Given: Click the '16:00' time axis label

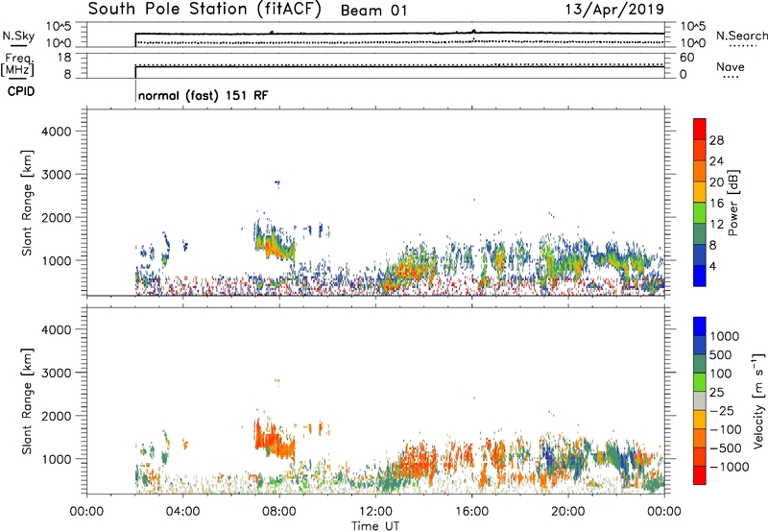Looking at the screenshot, I should click(x=471, y=512).
